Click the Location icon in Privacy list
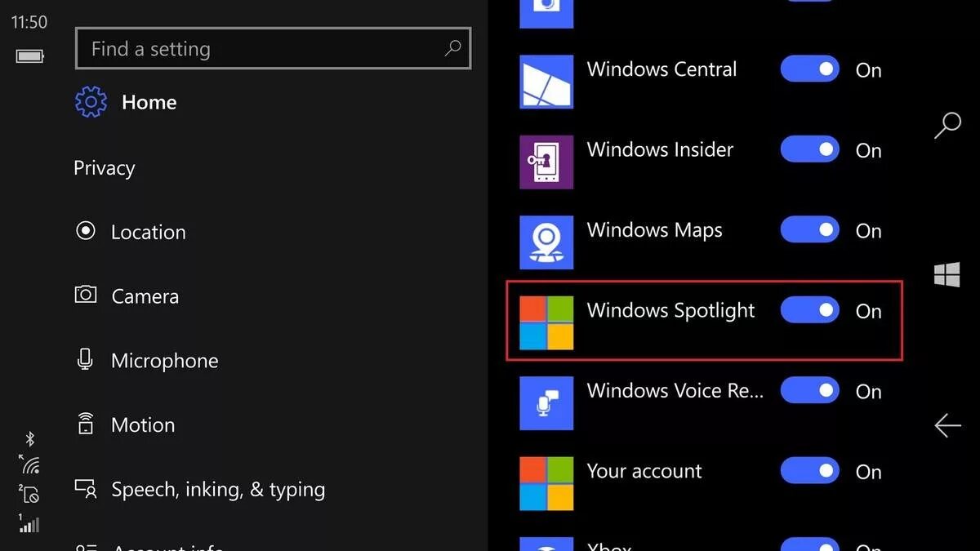 point(85,231)
